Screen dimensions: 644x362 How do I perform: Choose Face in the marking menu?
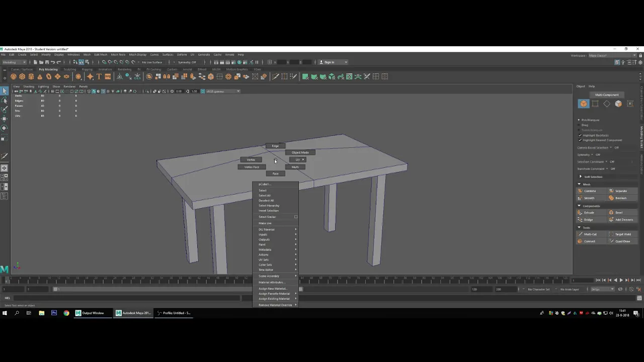[x=275, y=173]
